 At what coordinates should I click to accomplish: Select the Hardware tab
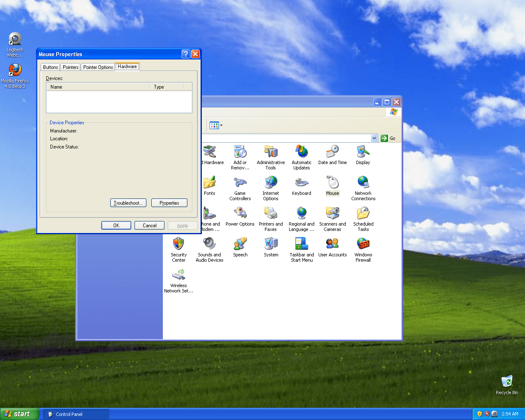pyautogui.click(x=127, y=66)
